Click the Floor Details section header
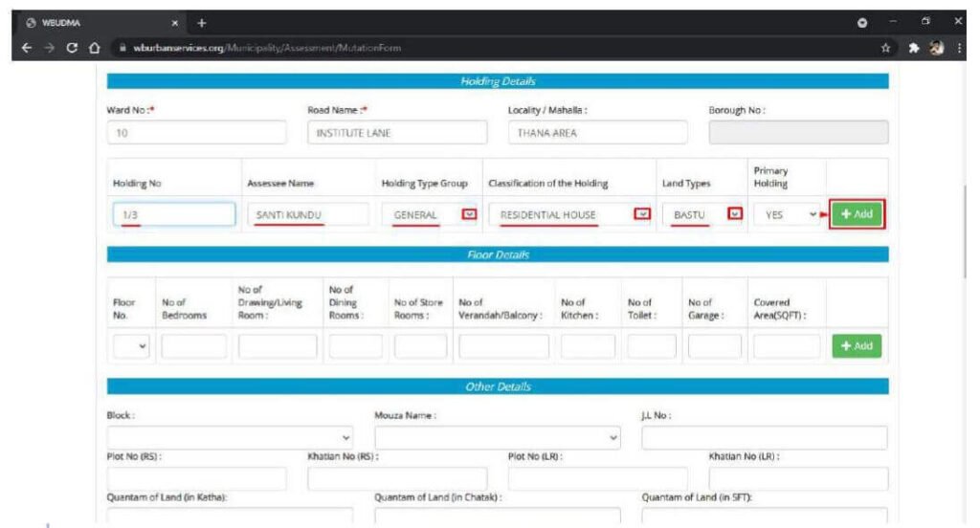 tap(498, 254)
